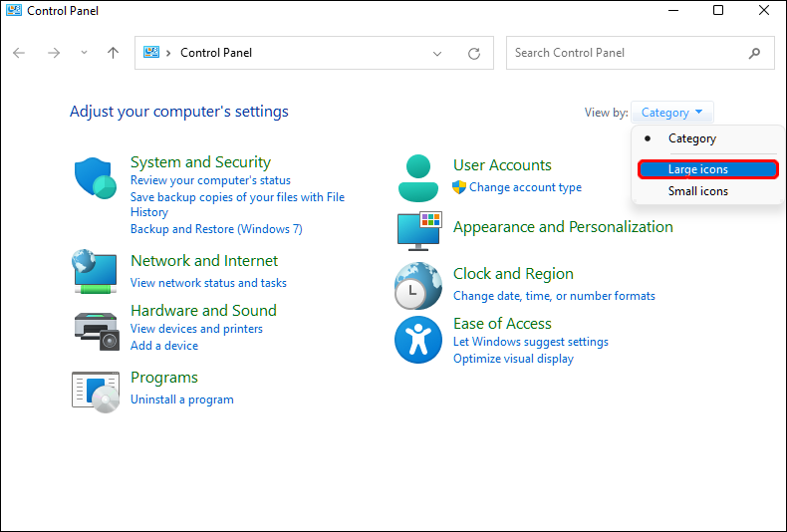This screenshot has height=532, width=787.
Task: Open the User Accounts person icon
Action: point(417,178)
